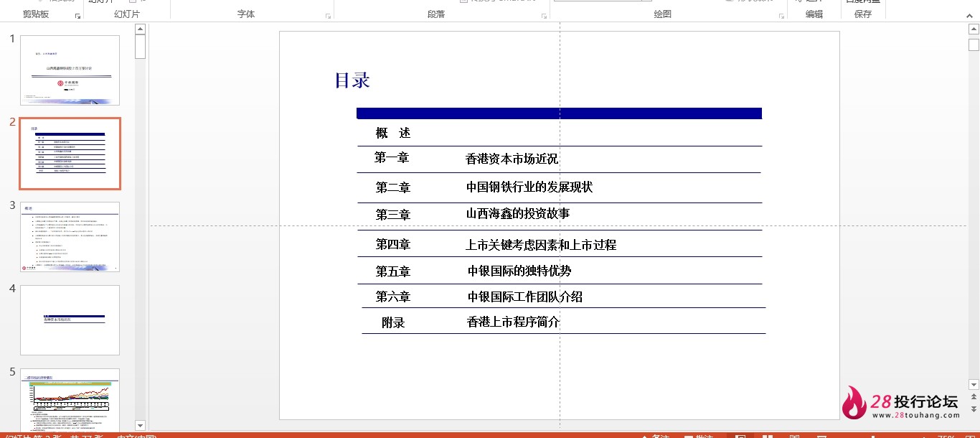
Task: Open the 剪贴板 clipboard group dialog launcher
Action: coord(77,15)
